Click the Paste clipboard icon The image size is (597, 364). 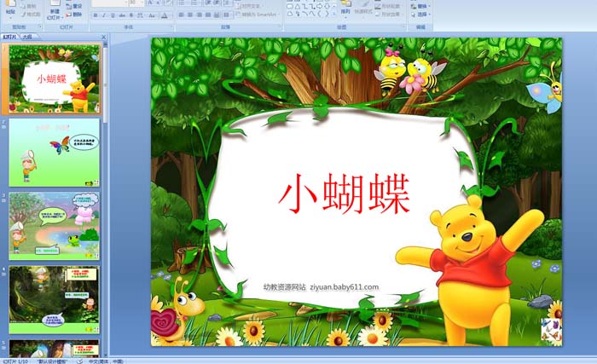coord(10,3)
